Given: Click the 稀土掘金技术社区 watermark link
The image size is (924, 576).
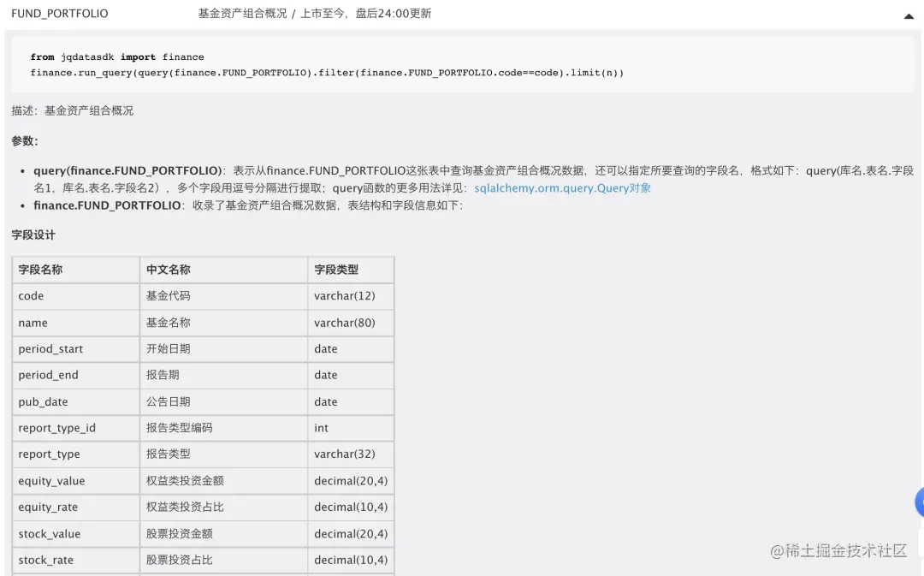Looking at the screenshot, I should [840, 552].
